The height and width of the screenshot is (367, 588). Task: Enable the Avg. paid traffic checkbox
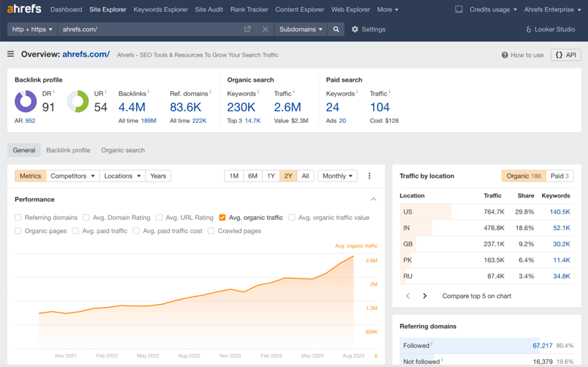point(75,231)
